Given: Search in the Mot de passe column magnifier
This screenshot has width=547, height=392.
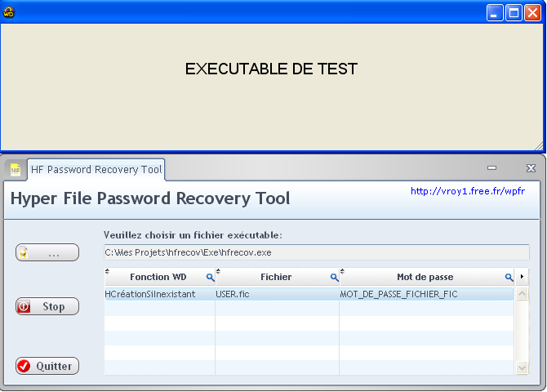Looking at the screenshot, I should [x=509, y=277].
